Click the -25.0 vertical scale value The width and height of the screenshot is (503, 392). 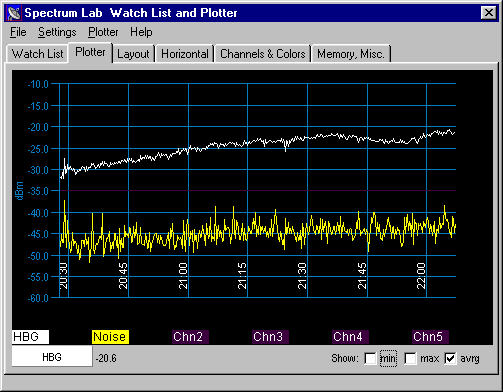[38, 149]
